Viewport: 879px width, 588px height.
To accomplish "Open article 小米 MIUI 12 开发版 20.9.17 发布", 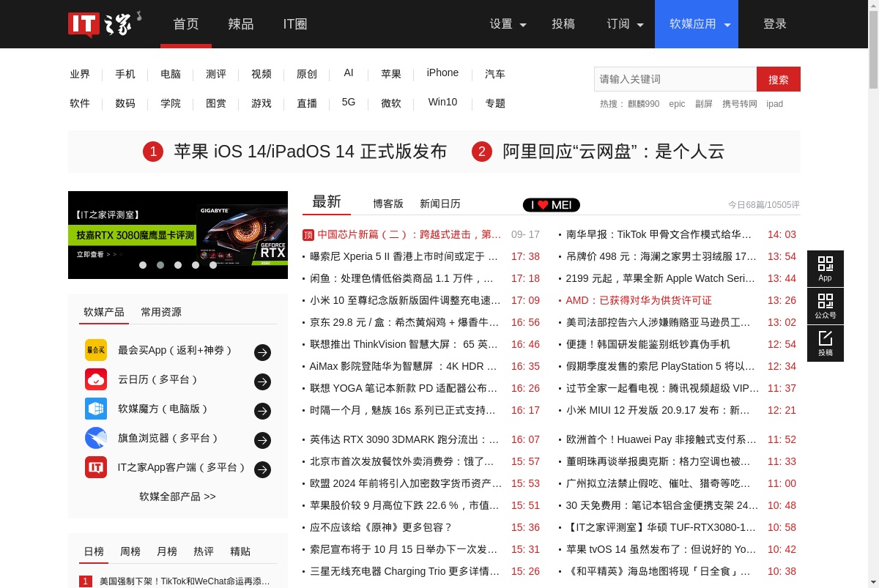I will click(x=658, y=410).
